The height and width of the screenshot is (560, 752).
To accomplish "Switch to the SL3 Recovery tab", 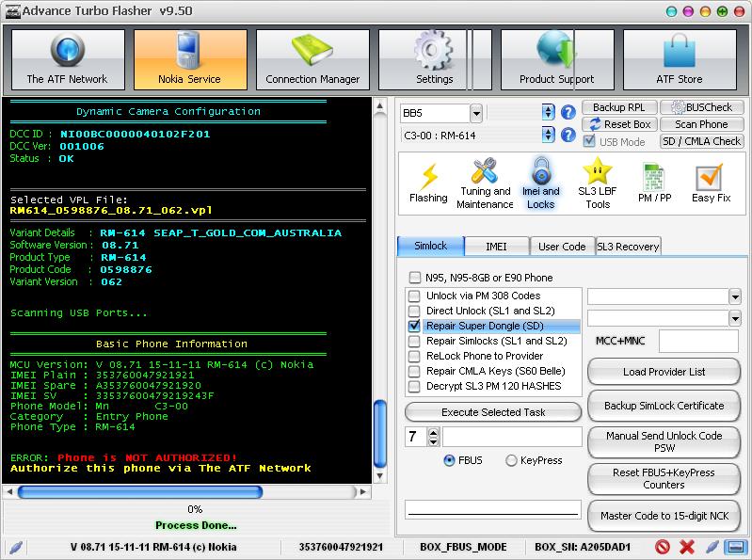I will pos(628,247).
